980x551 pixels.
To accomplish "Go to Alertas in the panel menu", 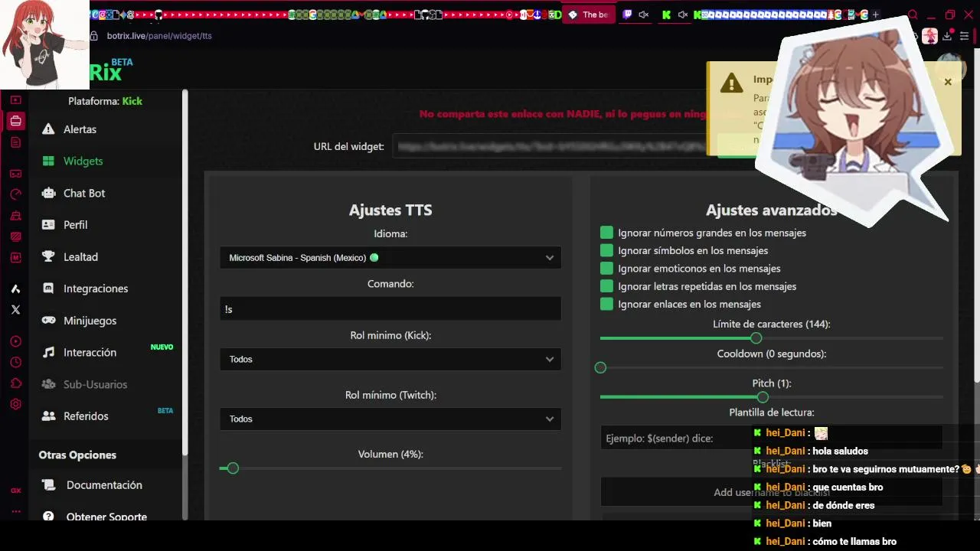I will coord(80,129).
